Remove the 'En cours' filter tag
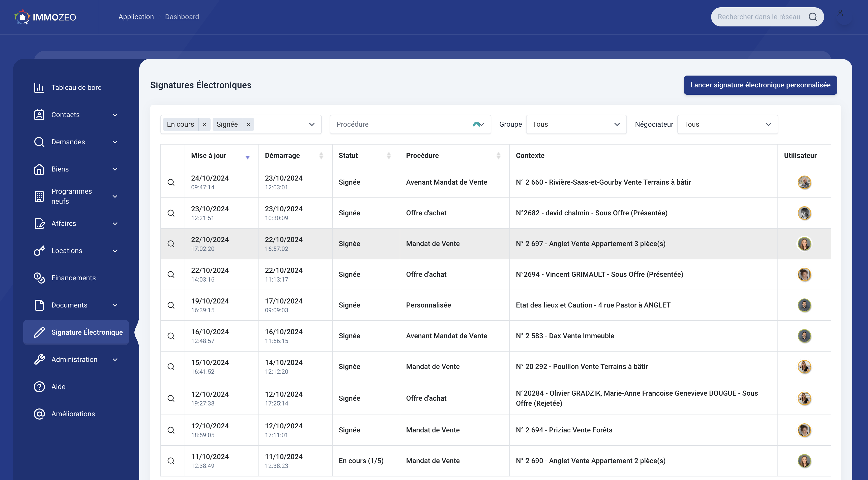Image resolution: width=868 pixels, height=480 pixels. (x=205, y=125)
